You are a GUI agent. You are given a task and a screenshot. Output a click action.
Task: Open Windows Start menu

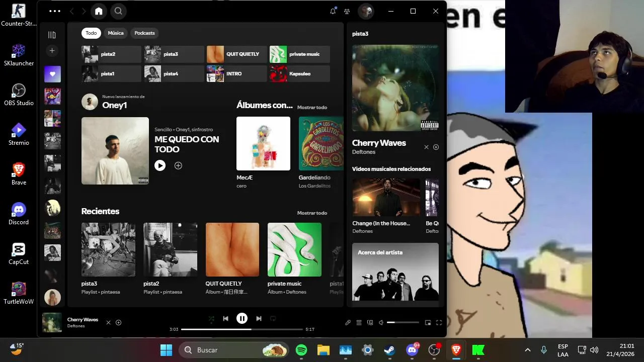point(166,350)
